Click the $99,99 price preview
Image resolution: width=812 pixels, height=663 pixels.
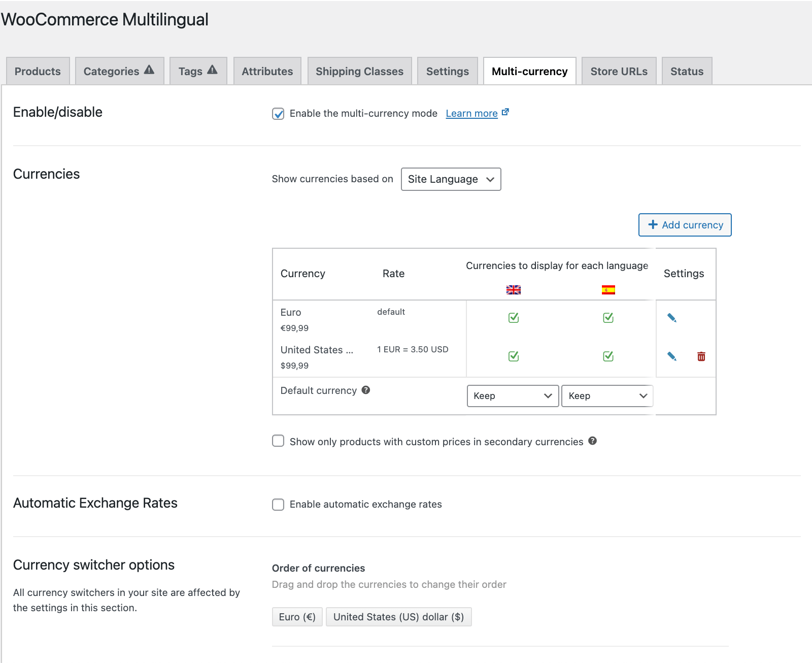pyautogui.click(x=294, y=366)
